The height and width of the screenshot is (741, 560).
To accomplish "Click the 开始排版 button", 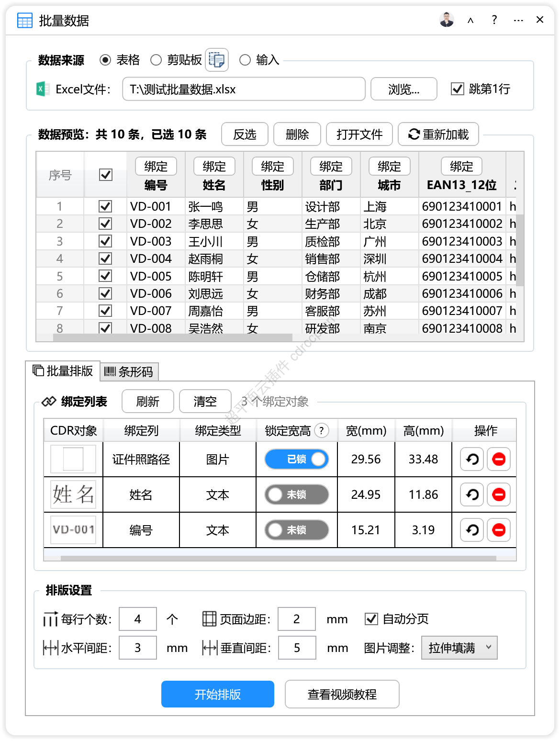I will [x=218, y=694].
